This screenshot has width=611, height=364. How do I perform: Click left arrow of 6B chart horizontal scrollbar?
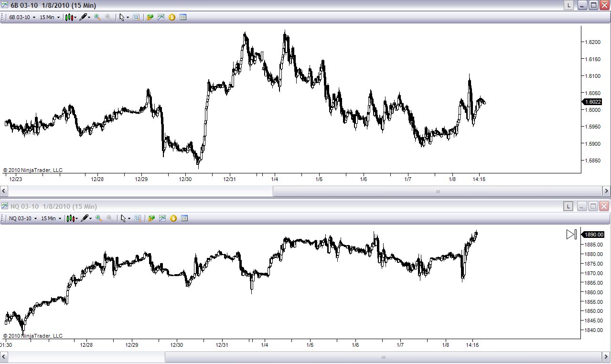tap(4, 191)
